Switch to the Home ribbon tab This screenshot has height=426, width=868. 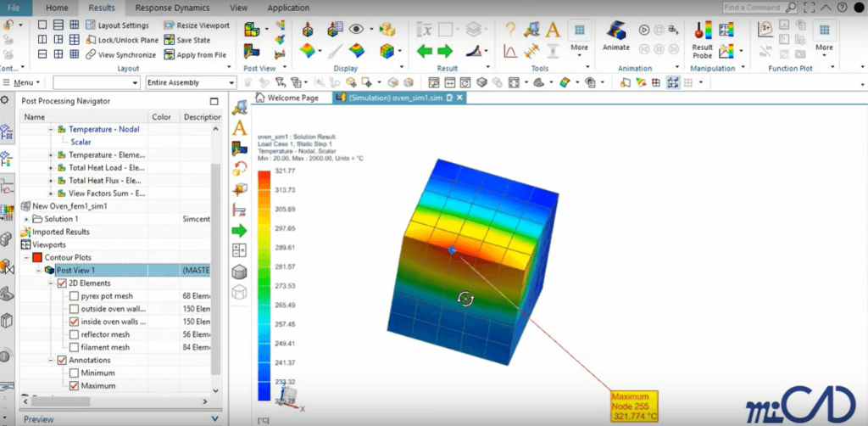click(x=57, y=8)
